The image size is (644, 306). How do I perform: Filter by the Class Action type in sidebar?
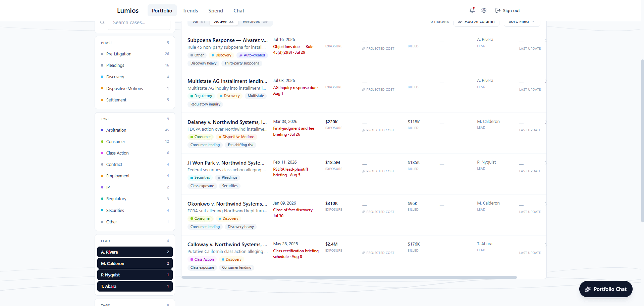[135, 153]
